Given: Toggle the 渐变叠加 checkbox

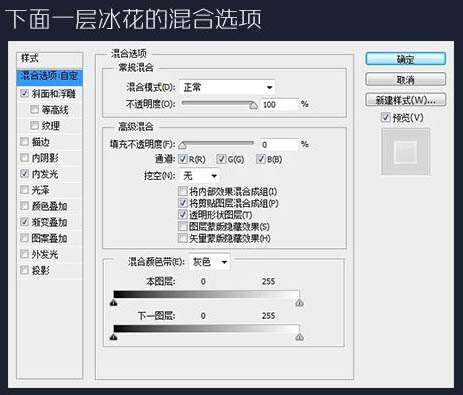Looking at the screenshot, I should (24, 222).
